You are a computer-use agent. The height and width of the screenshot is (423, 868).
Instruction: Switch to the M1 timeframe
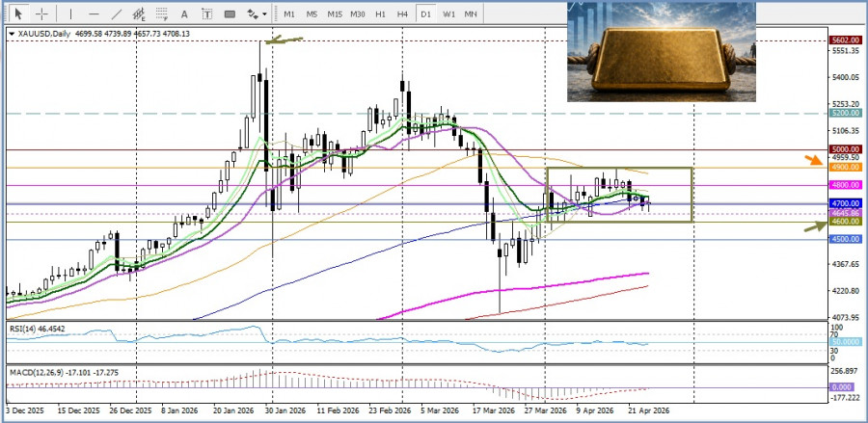[x=289, y=14]
